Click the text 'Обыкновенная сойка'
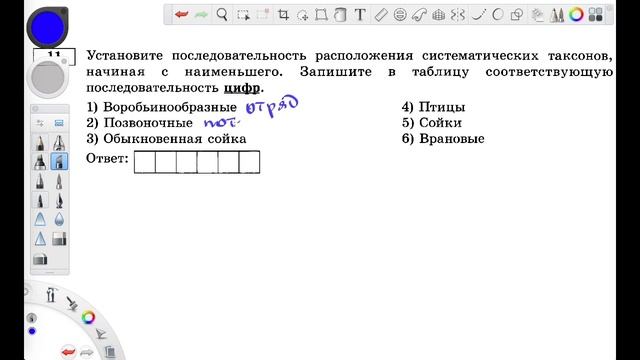 175,139
